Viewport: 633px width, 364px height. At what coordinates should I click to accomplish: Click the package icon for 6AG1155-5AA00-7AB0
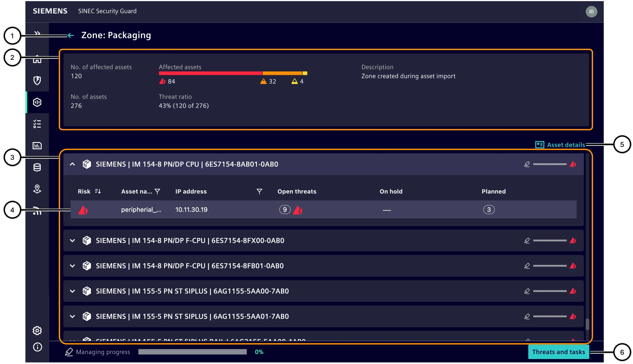click(x=87, y=291)
